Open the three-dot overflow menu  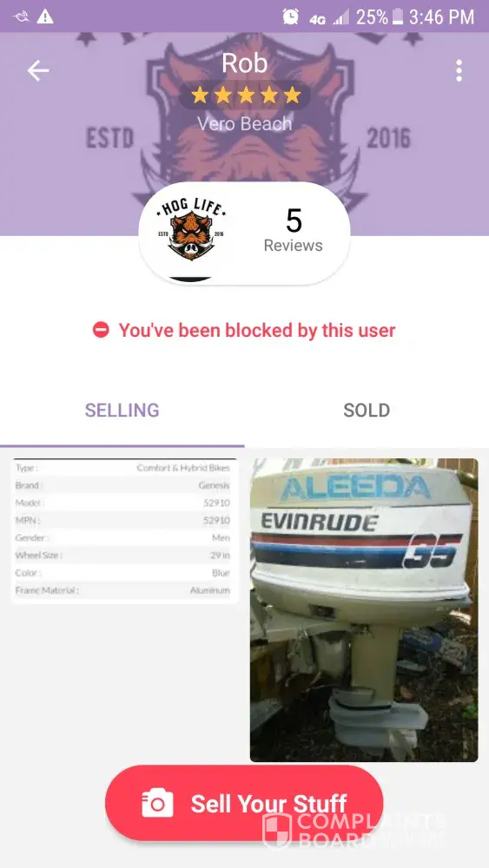tap(459, 71)
